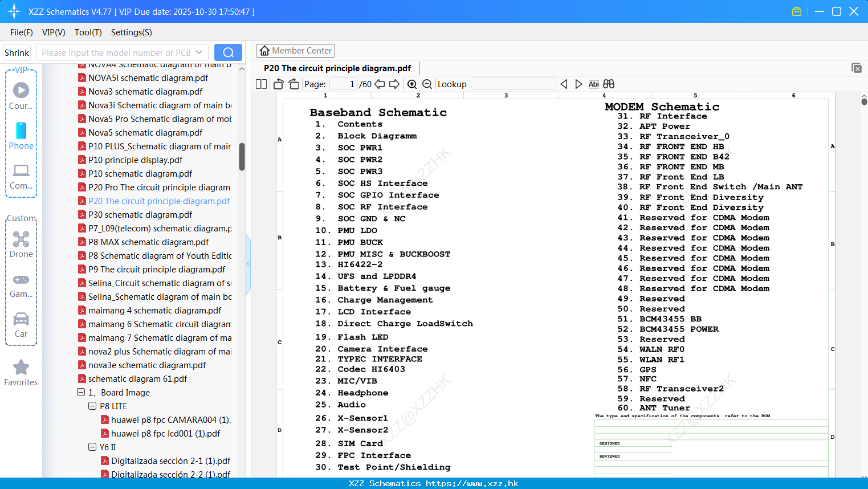Viewport: 868px width, 489px height.
Task: Collapse the Y6 II tree node
Action: tap(92, 447)
